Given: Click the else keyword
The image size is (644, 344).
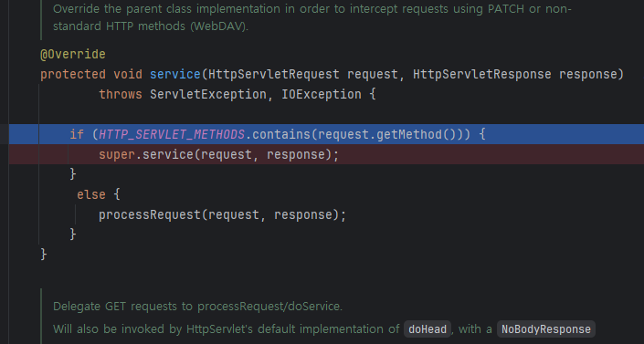Looking at the screenshot, I should [x=91, y=194].
